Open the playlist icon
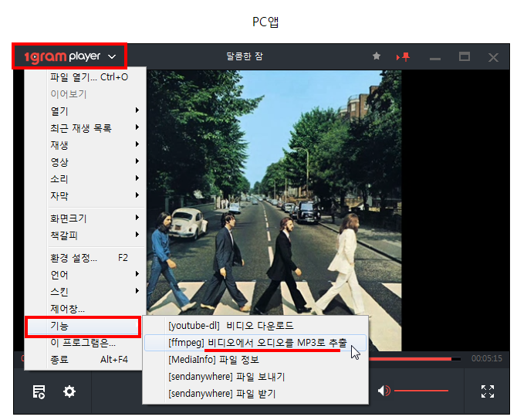Viewport: 517px width, 420px height. (x=39, y=391)
